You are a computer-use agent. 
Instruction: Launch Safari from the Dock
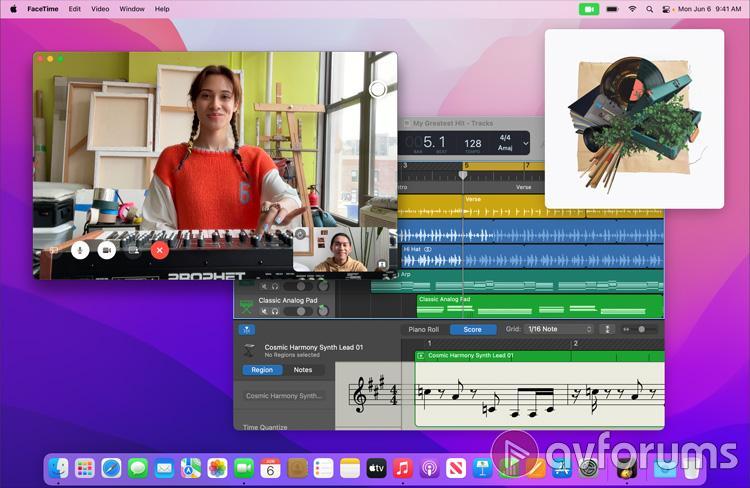(111, 468)
